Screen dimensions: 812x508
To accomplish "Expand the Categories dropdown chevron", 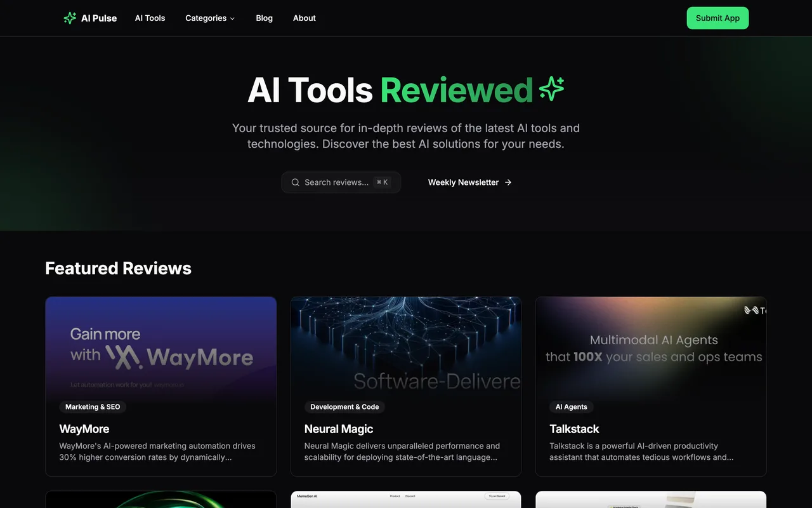I will click(x=232, y=18).
